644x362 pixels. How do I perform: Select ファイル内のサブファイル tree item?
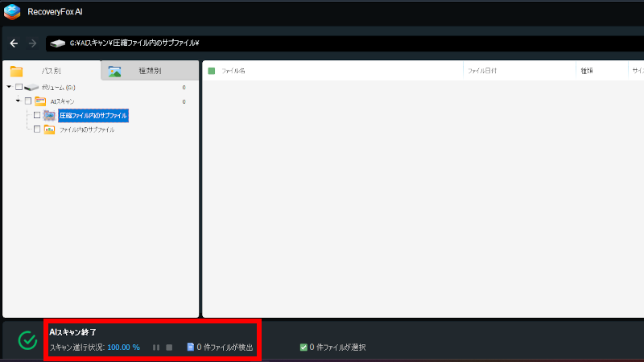pos(87,130)
